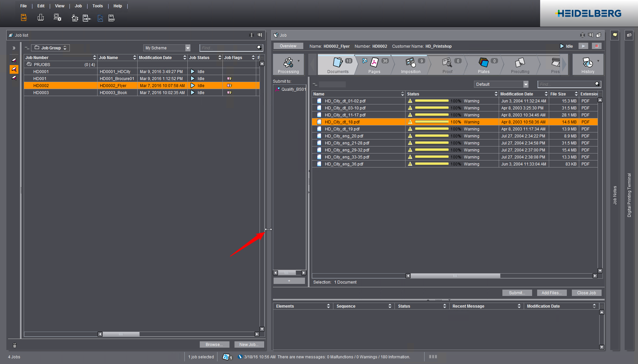Click the New Job... button
Viewport: 638px width, 364px height.
[249, 345]
